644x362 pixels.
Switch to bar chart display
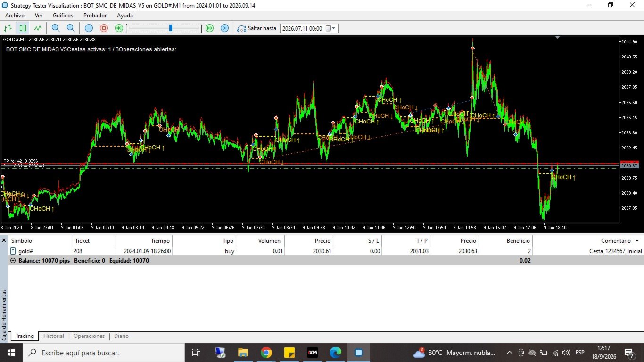tap(8, 28)
